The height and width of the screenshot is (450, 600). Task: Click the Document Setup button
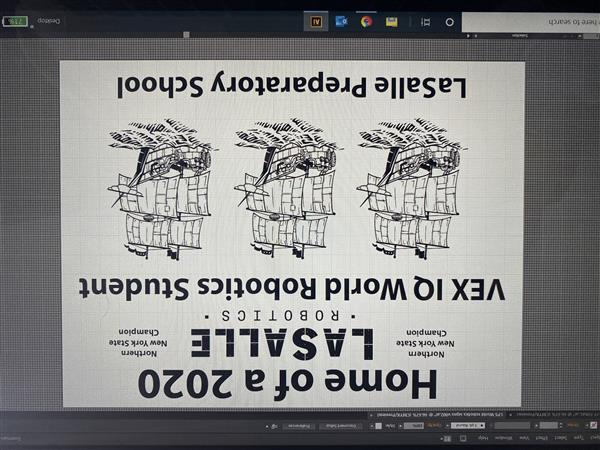click(341, 426)
